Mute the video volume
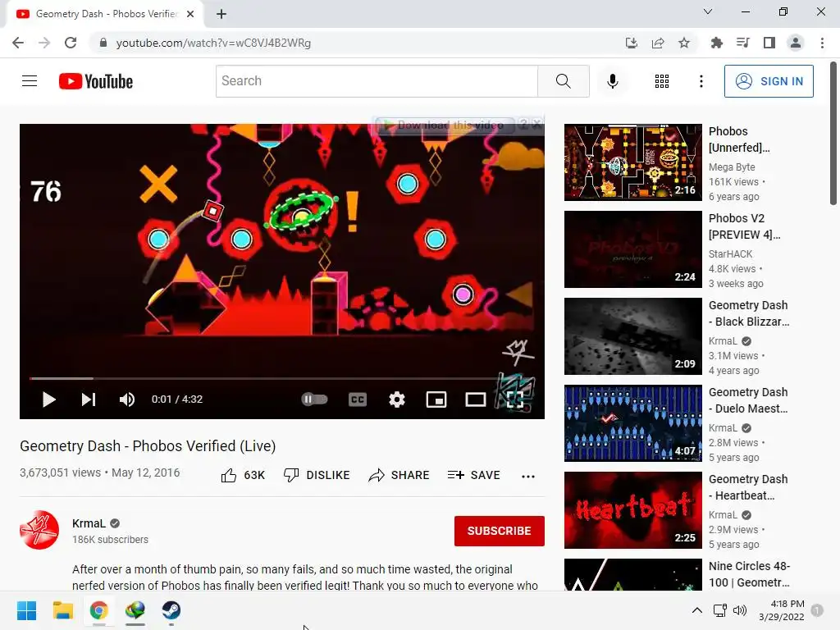This screenshot has width=840, height=630. pos(126,399)
